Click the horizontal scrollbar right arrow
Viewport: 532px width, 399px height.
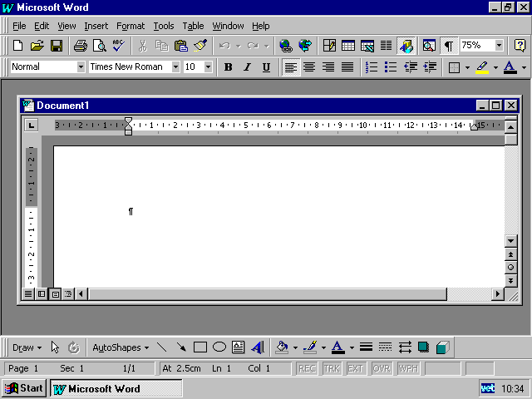(x=499, y=293)
